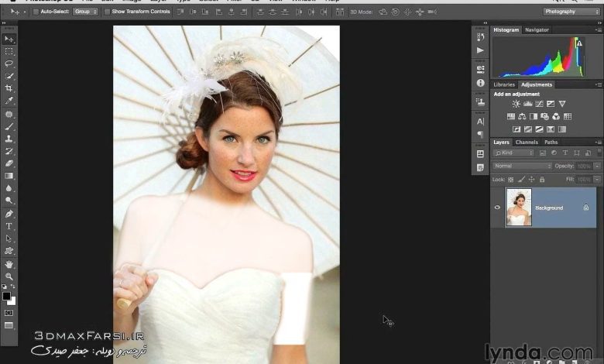Open the Auto-Select Group dropdown

85,12
